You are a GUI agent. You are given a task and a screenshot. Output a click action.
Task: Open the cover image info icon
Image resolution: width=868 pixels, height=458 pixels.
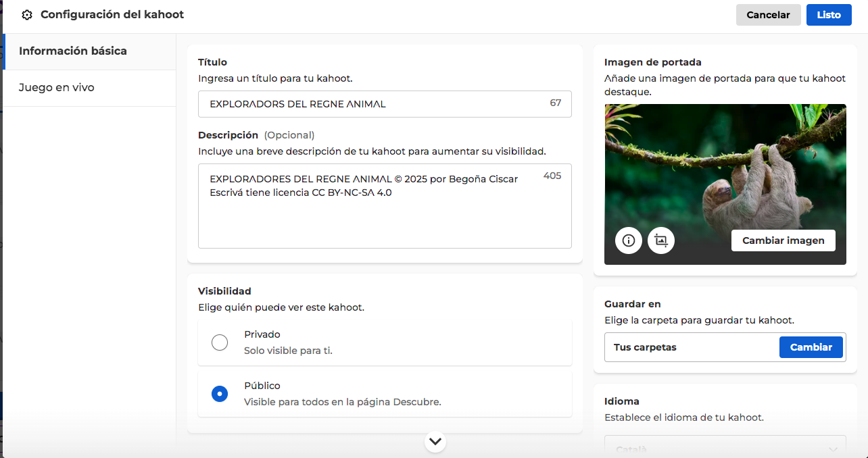(629, 240)
